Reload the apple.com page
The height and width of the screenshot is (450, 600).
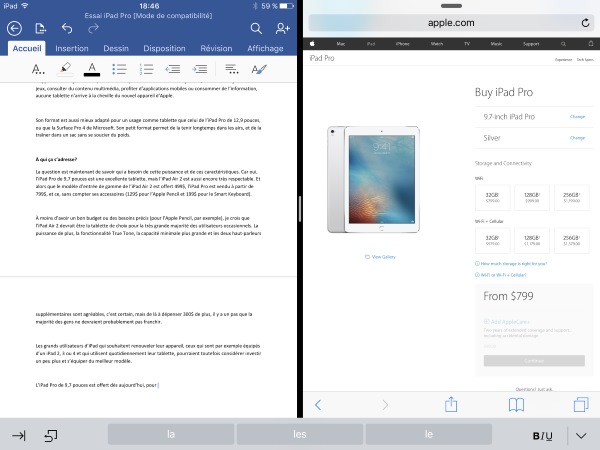coord(585,23)
